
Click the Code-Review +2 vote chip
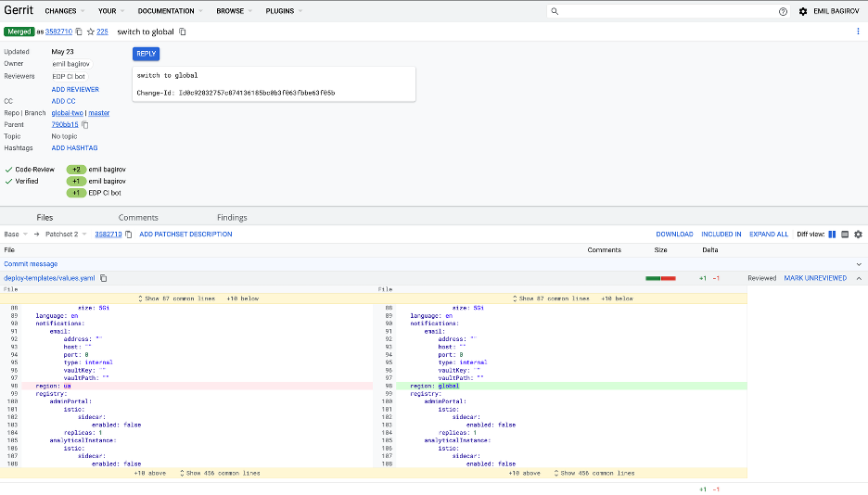[x=76, y=170]
